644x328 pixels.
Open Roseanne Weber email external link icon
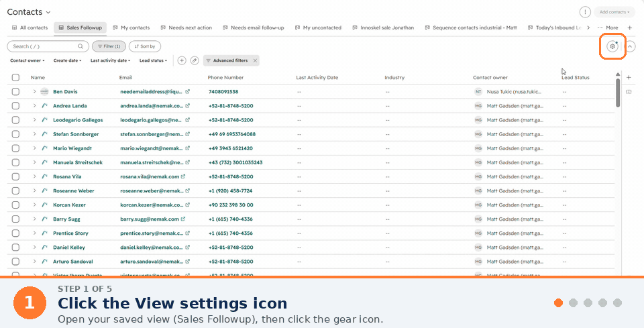tap(187, 191)
